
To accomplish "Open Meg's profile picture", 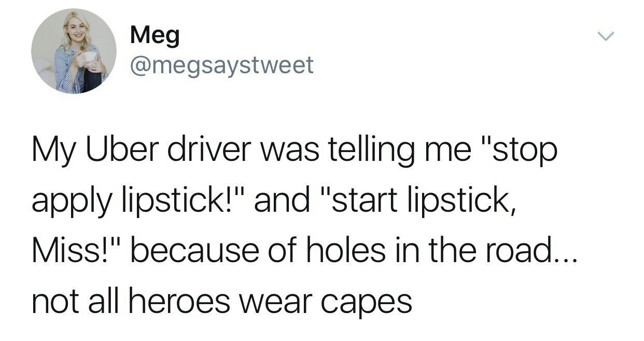I will [74, 51].
